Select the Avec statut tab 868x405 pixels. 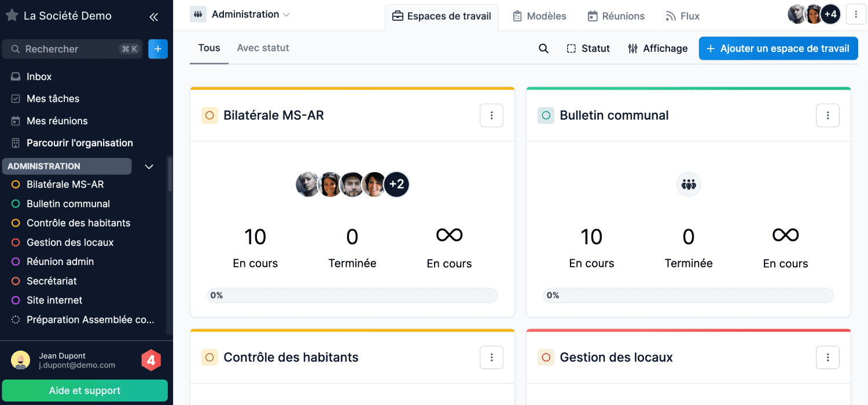point(263,48)
